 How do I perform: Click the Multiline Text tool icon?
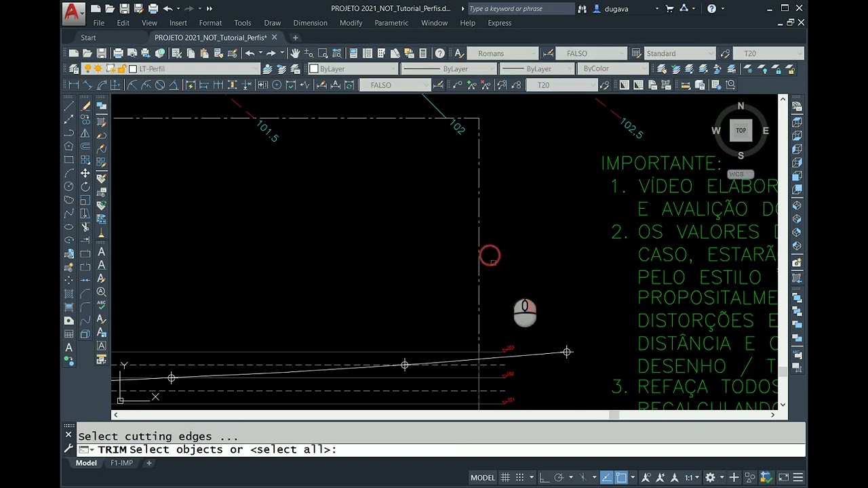tap(68, 347)
